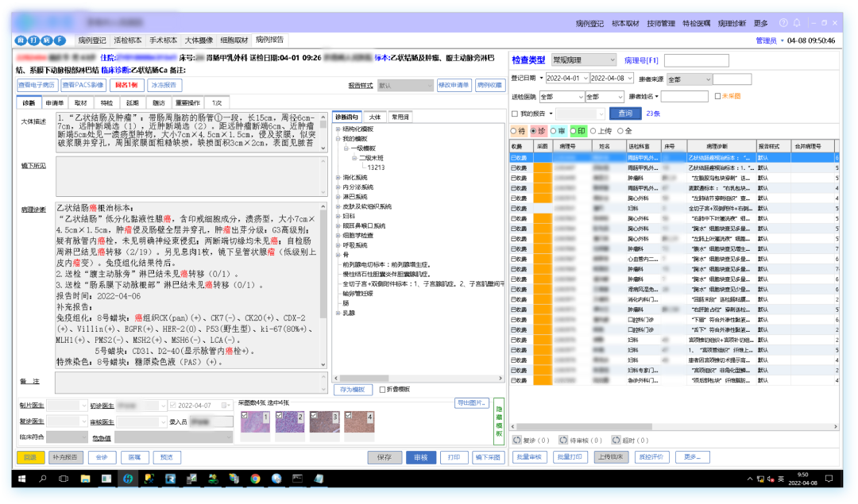Tick the 未采图 checkbox
The width and height of the screenshot is (858, 504).
(x=717, y=96)
